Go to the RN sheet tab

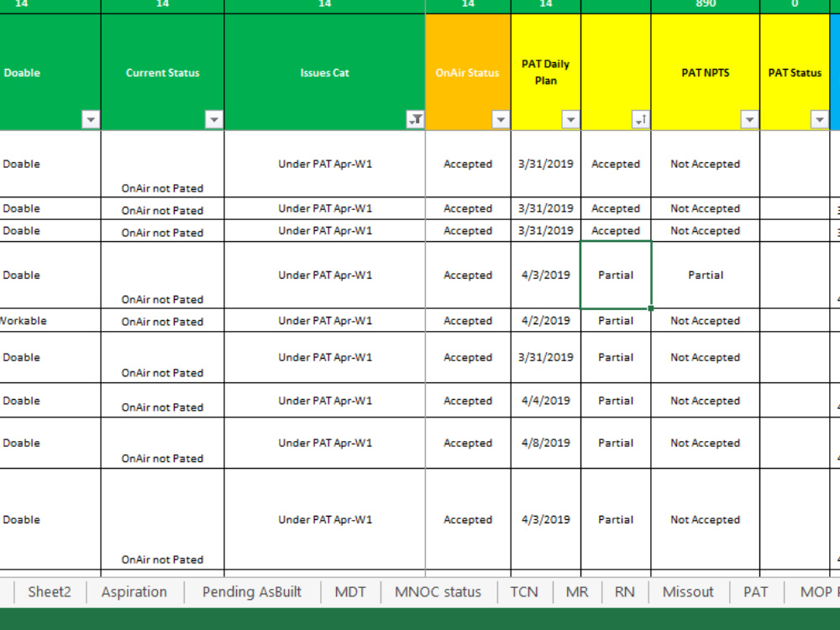coord(625,592)
